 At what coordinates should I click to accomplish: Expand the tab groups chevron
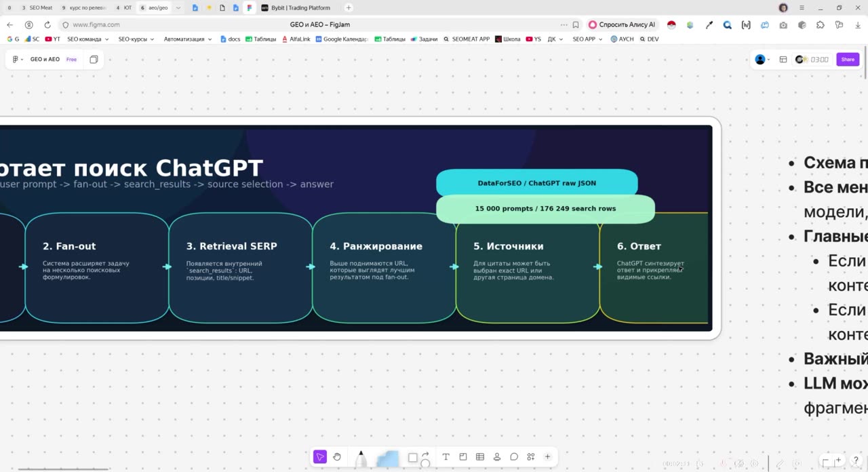(178, 8)
